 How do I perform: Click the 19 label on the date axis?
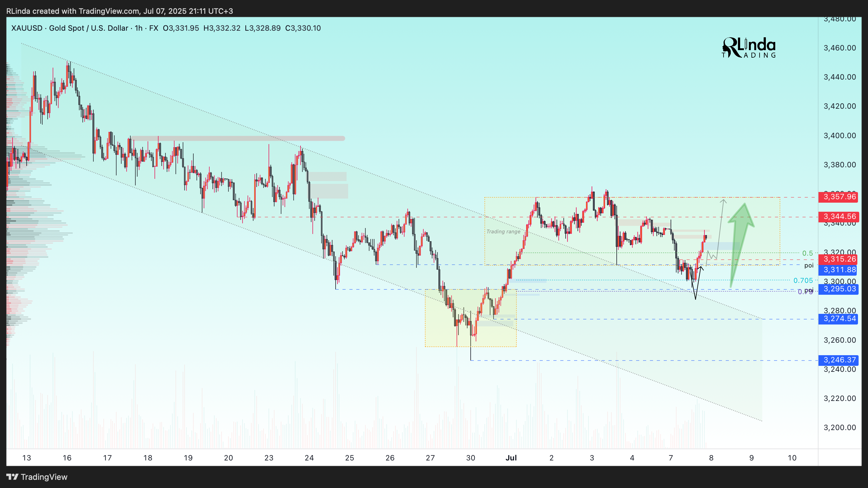(x=188, y=458)
